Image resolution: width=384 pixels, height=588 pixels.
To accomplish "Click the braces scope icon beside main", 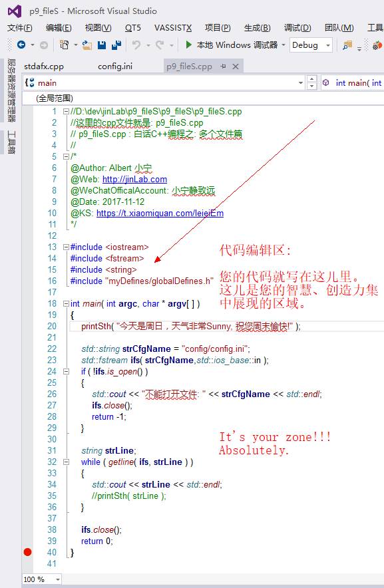I will (30, 82).
